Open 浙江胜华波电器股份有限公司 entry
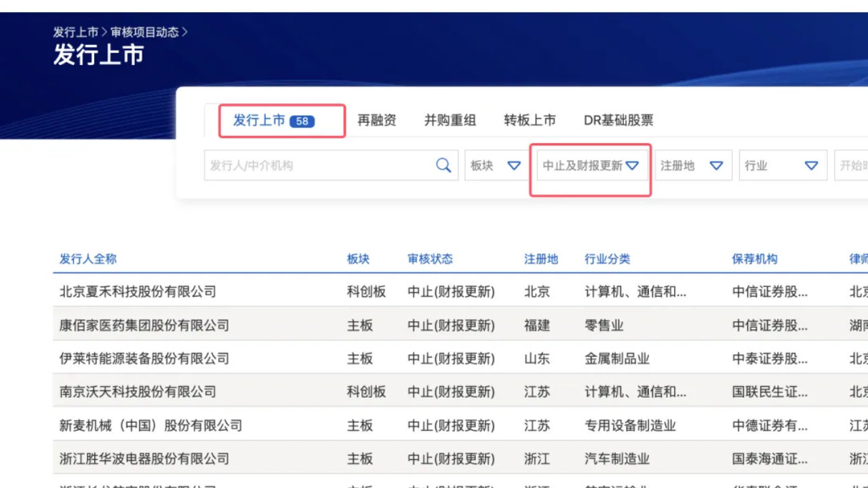The image size is (868, 488). tap(144, 459)
